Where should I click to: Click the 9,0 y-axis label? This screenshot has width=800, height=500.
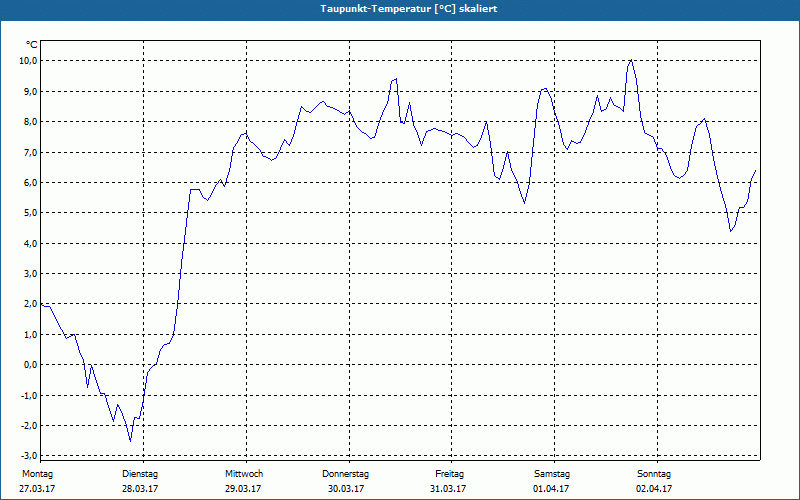[30, 91]
